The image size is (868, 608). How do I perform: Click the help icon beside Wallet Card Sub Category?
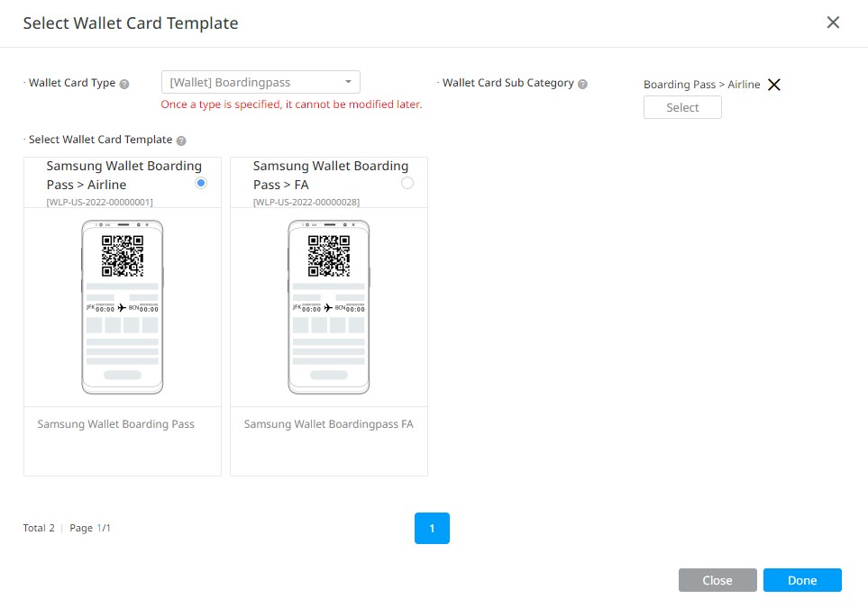[x=582, y=82]
